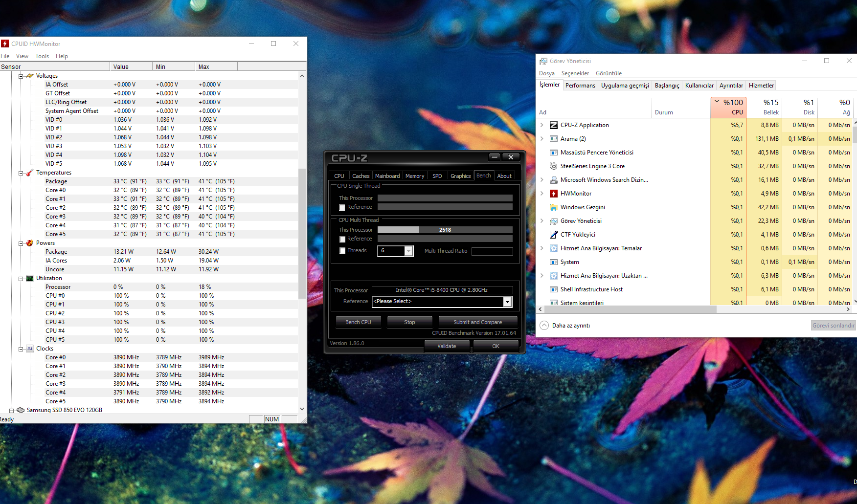Select Hizmet Ana Bilgisayarı: Uzaktan gear icon
This screenshot has width=857, height=504.
554,276
